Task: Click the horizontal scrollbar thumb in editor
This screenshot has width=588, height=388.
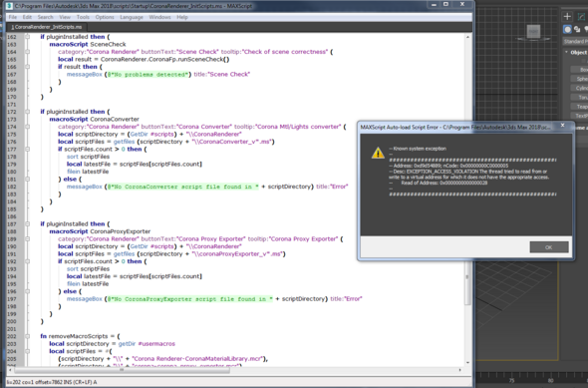Action: tap(122, 370)
